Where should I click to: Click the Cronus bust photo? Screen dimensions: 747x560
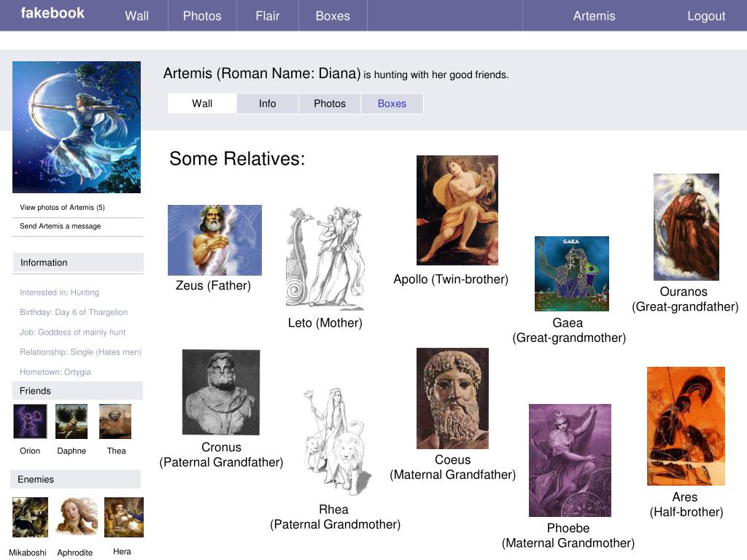[221, 392]
